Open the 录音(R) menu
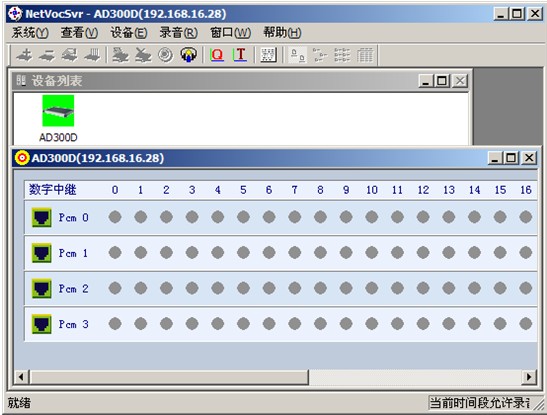Screen dimensions: 547x415 coord(178,33)
